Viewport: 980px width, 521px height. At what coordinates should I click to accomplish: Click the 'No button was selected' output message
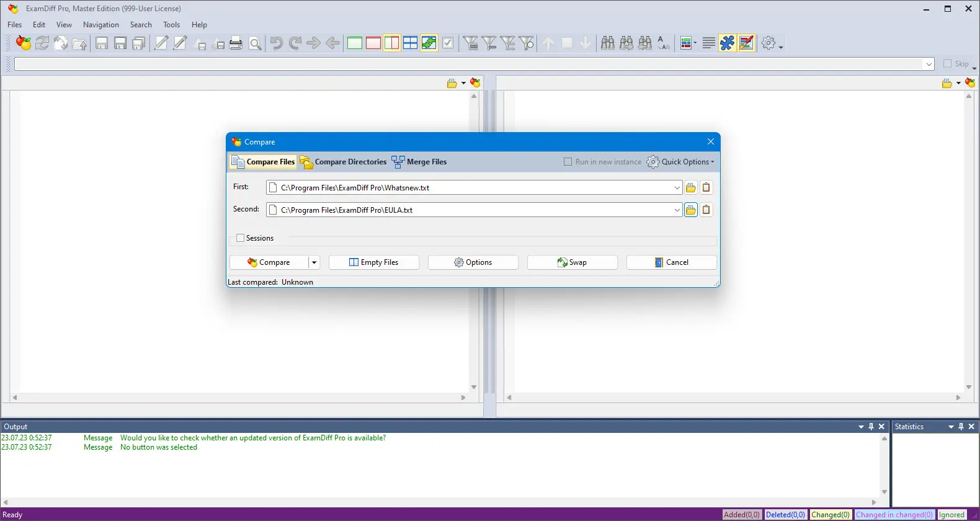159,447
